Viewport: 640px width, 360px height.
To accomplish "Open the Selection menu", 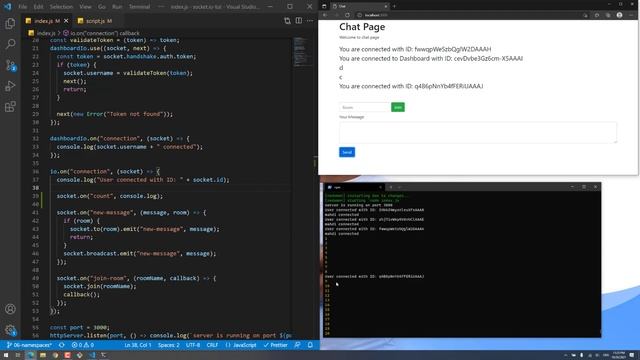I will tap(61, 7).
